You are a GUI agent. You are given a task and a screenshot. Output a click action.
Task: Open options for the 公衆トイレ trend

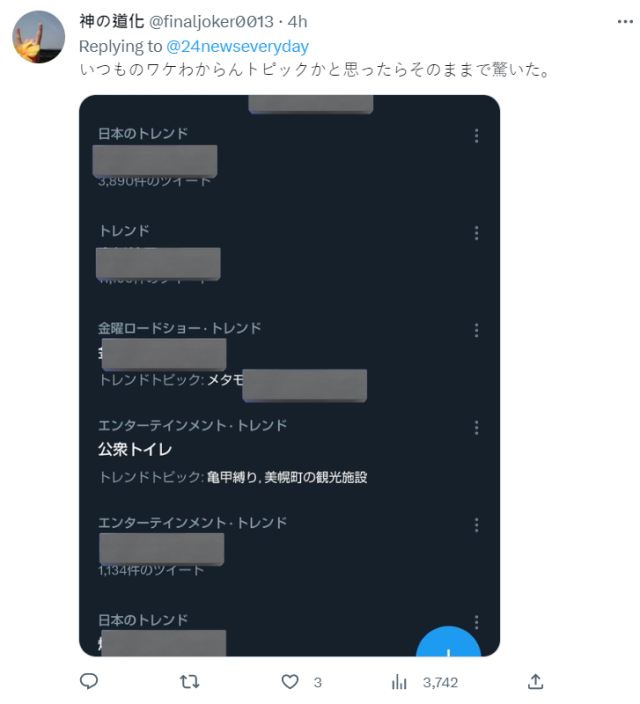(476, 428)
